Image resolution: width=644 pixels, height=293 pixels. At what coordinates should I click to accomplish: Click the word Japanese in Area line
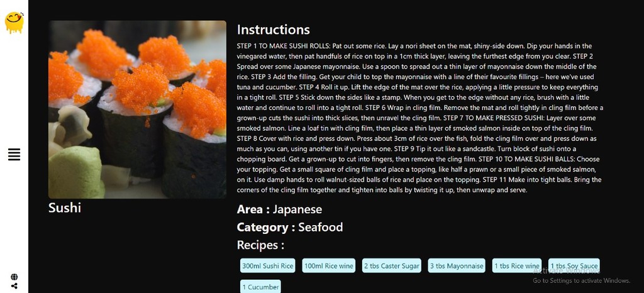(297, 209)
